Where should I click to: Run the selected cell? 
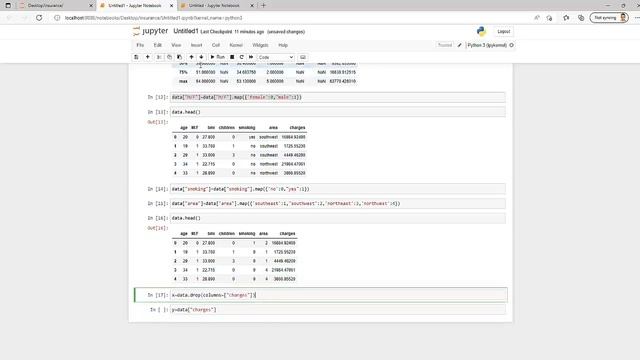218,57
